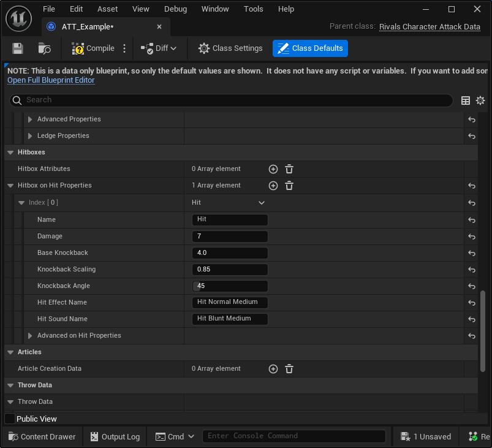Image resolution: width=492 pixels, height=448 pixels.
Task: Open the Tools menu
Action: tap(253, 9)
